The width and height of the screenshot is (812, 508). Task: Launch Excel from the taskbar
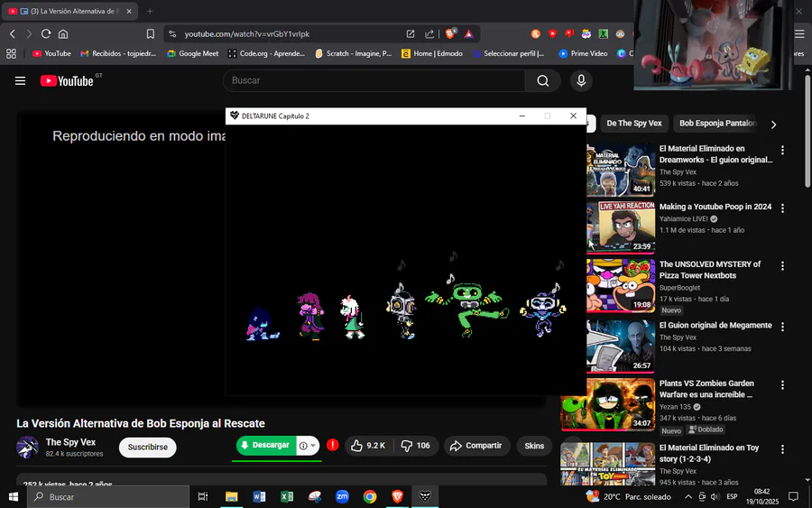click(x=286, y=497)
